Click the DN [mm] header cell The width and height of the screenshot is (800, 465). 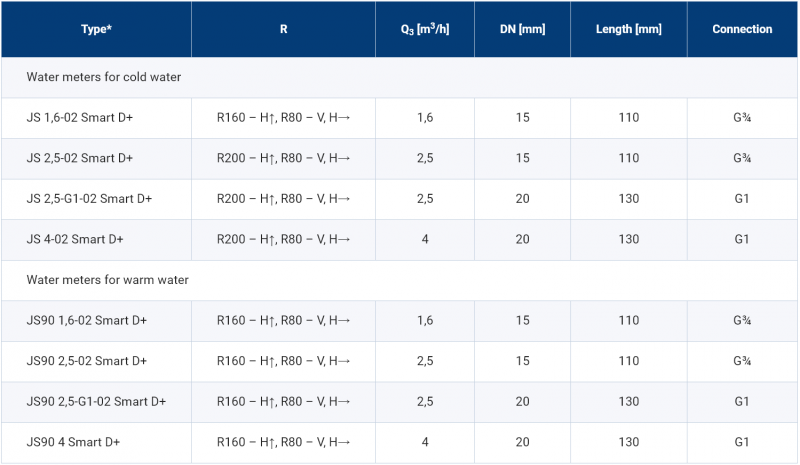point(522,29)
